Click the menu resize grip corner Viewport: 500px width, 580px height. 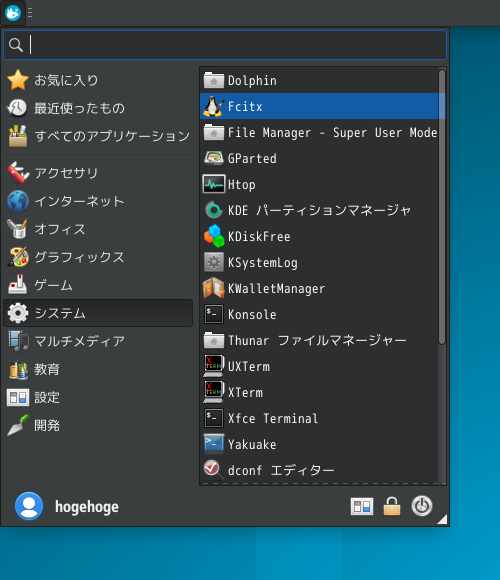443,519
